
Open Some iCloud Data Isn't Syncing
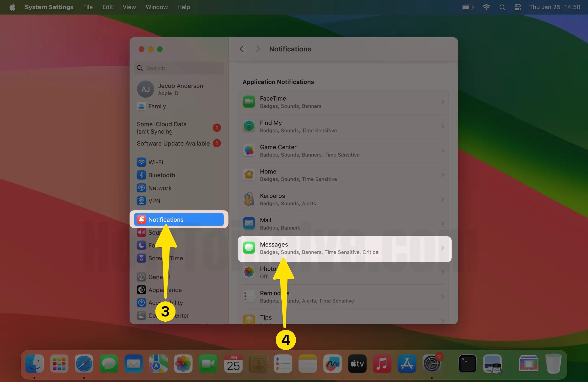pos(179,128)
